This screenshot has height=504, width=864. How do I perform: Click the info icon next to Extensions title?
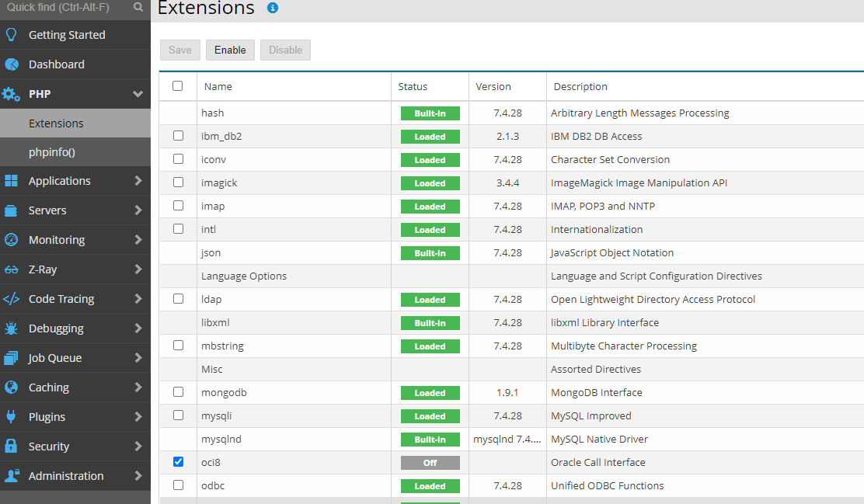[271, 9]
